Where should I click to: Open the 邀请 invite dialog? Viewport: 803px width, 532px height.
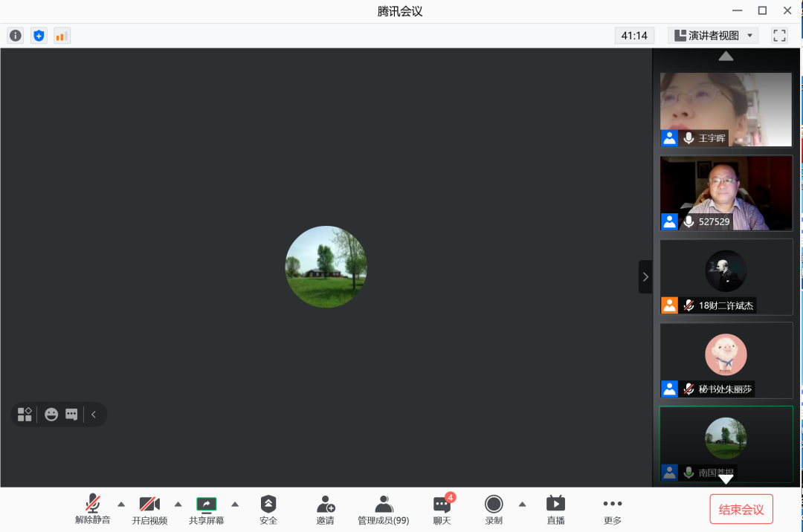tap(325, 510)
